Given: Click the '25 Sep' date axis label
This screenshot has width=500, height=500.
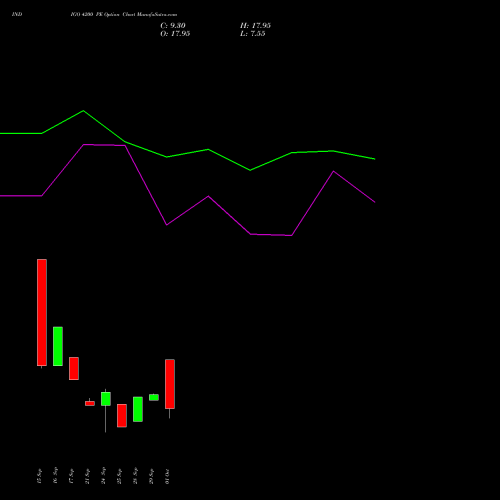Looking at the screenshot, I should tap(119, 476).
